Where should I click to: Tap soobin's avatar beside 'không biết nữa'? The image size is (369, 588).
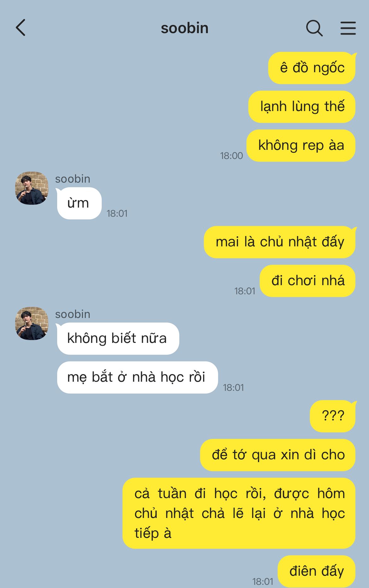tap(32, 323)
